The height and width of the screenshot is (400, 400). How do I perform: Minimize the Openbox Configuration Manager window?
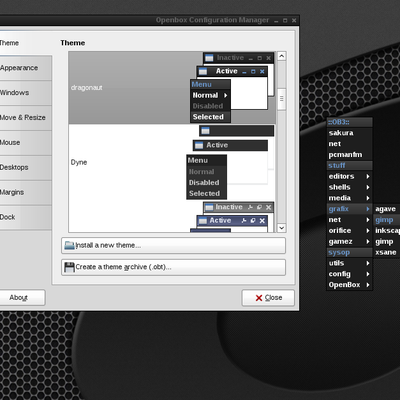pyautogui.click(x=276, y=21)
